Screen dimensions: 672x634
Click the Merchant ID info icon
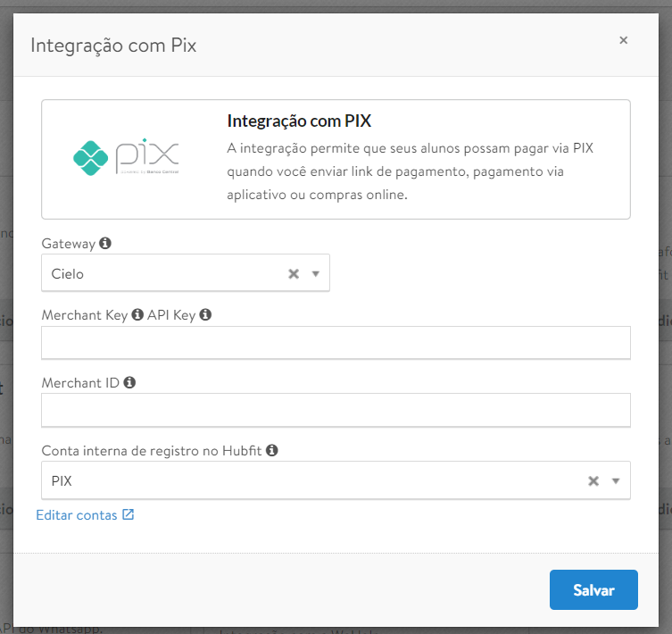(129, 382)
